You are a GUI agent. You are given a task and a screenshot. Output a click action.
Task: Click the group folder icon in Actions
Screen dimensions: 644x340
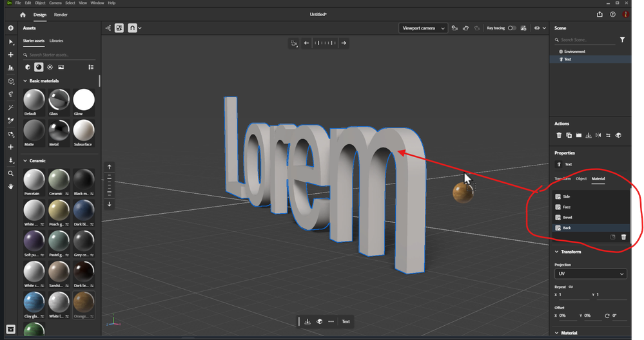(x=579, y=135)
